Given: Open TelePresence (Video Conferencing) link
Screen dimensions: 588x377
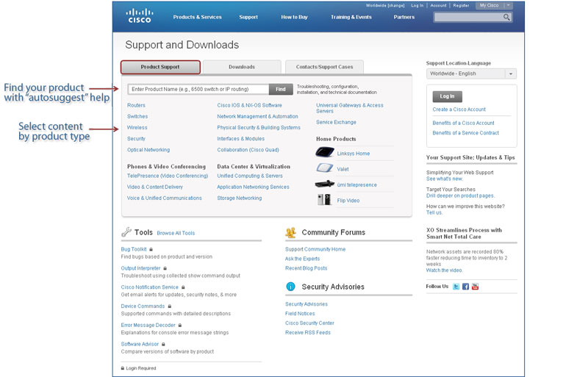Looking at the screenshot, I should (168, 176).
